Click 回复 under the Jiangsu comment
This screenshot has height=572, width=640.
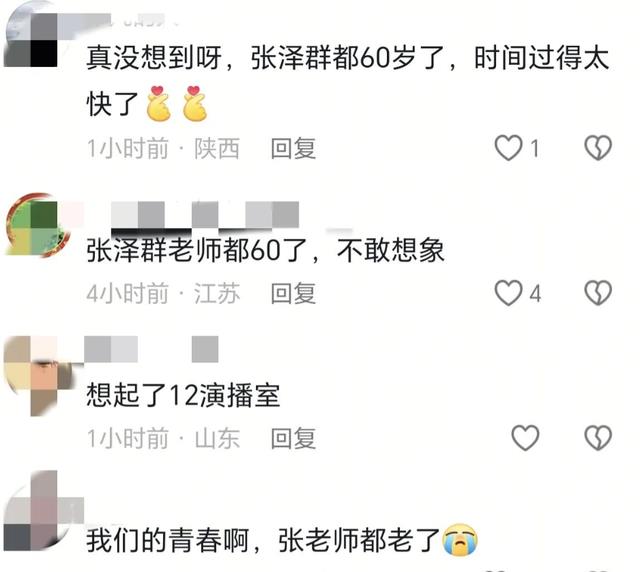pos(293,293)
